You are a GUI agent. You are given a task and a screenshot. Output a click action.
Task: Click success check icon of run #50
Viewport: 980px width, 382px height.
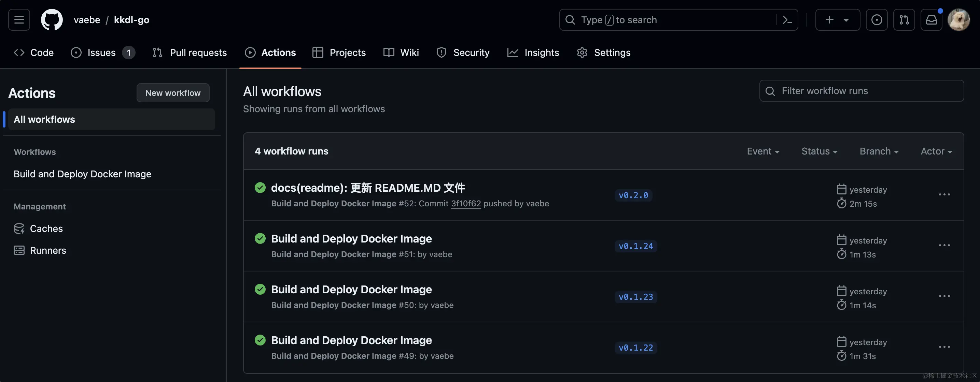[260, 290]
